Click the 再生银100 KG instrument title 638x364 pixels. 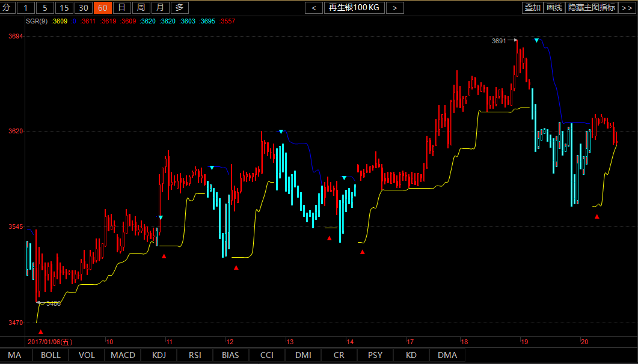click(x=354, y=8)
